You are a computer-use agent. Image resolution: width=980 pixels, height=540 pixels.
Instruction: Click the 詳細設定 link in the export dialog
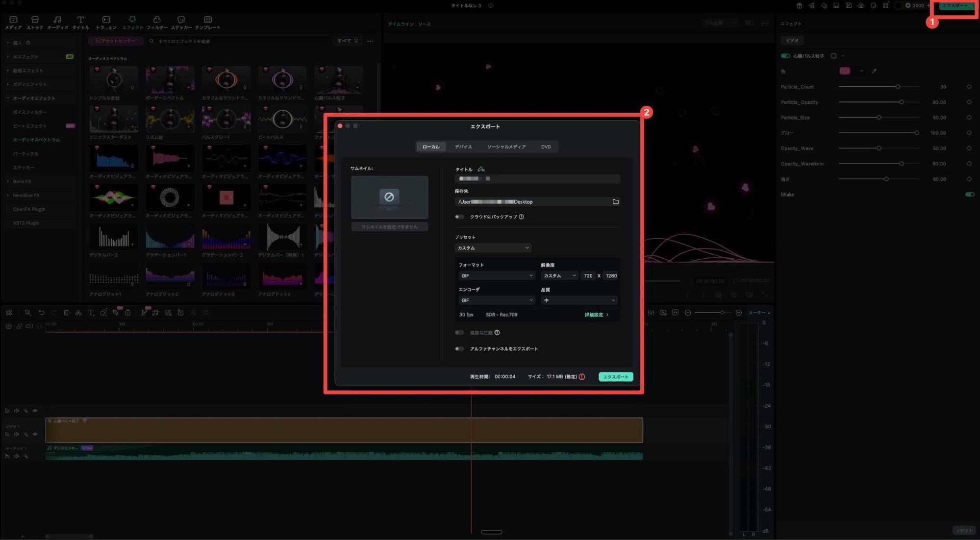pyautogui.click(x=595, y=315)
